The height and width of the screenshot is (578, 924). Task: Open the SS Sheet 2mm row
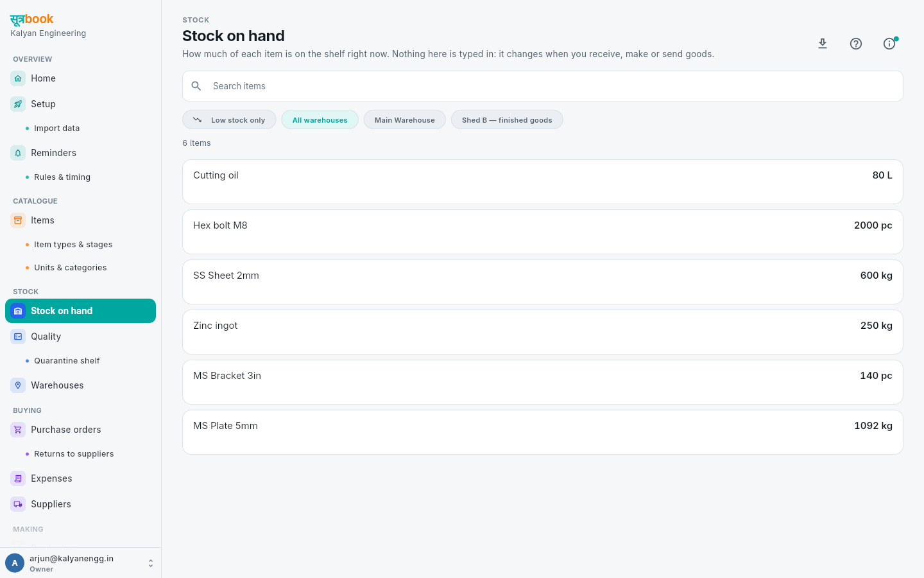(x=543, y=282)
